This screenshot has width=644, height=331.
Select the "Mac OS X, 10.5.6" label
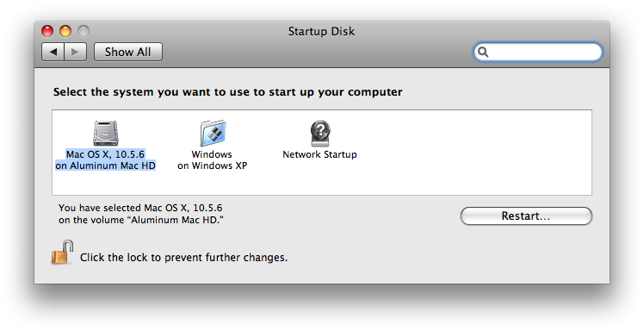106,154
